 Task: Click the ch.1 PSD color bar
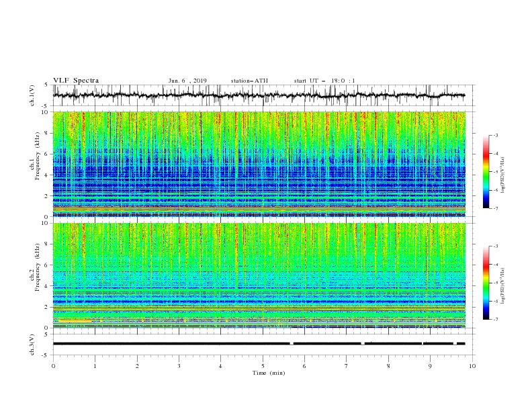click(486, 172)
